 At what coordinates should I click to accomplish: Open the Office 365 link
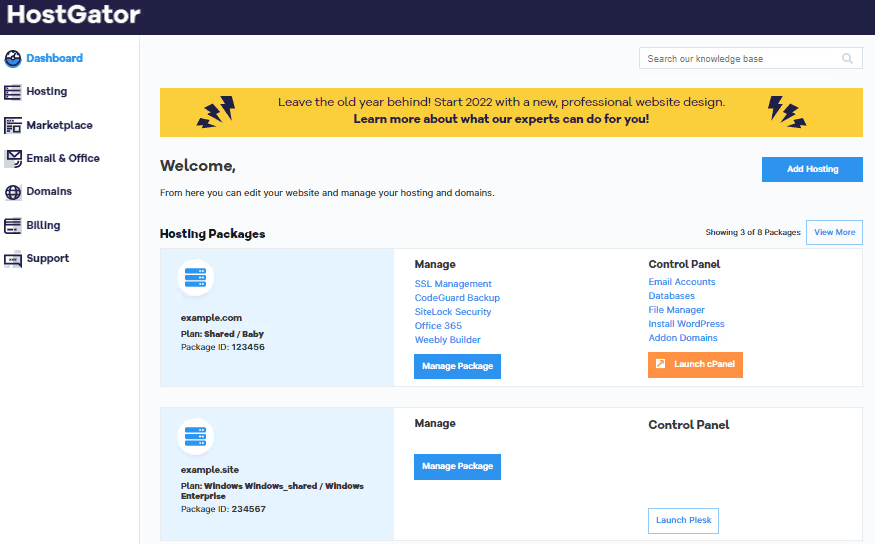[x=438, y=326]
